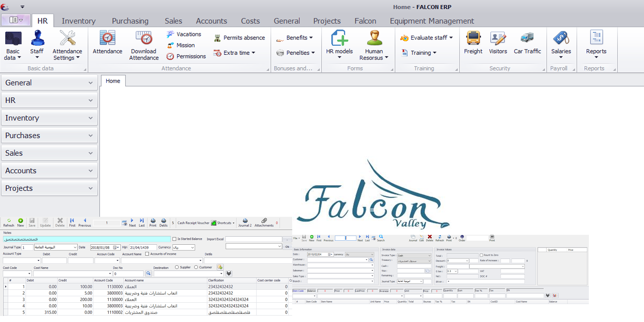Click the Account Code cell 1110002
644x322 pixels.
point(108,312)
